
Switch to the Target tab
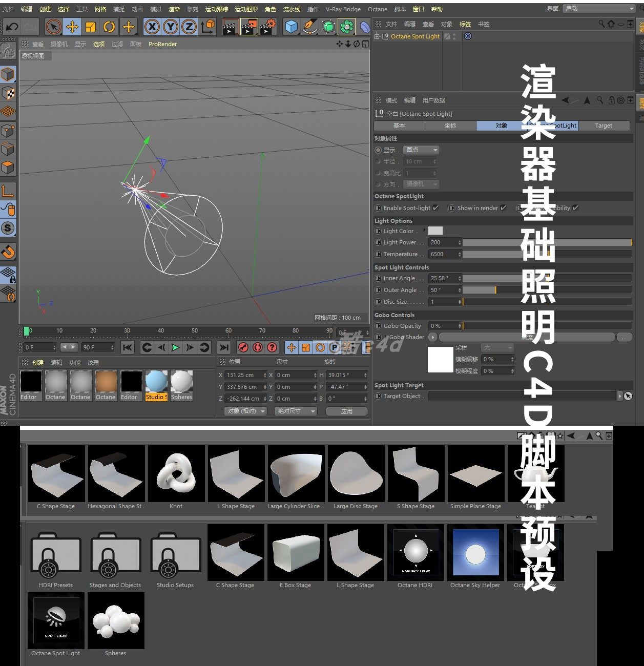(x=604, y=126)
